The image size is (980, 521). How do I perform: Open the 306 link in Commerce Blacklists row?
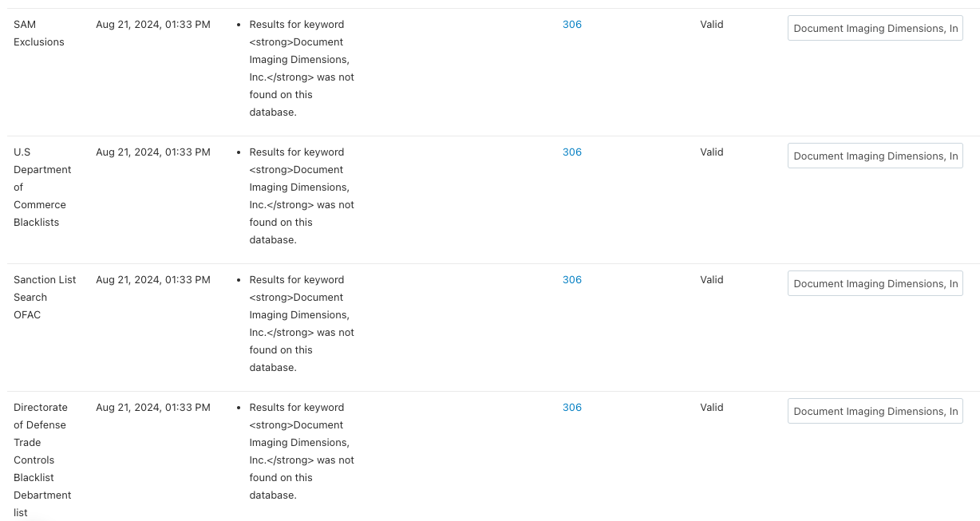coord(572,152)
